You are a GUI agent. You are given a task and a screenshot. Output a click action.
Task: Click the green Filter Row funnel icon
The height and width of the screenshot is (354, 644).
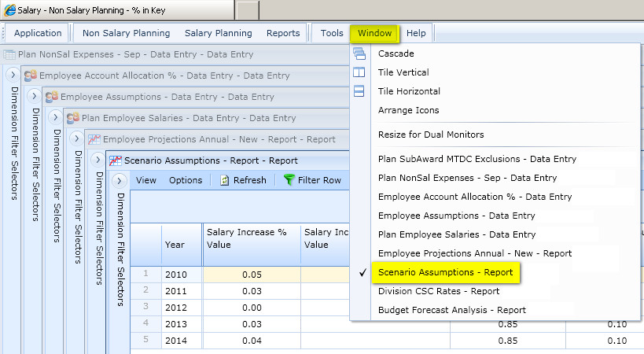(289, 180)
